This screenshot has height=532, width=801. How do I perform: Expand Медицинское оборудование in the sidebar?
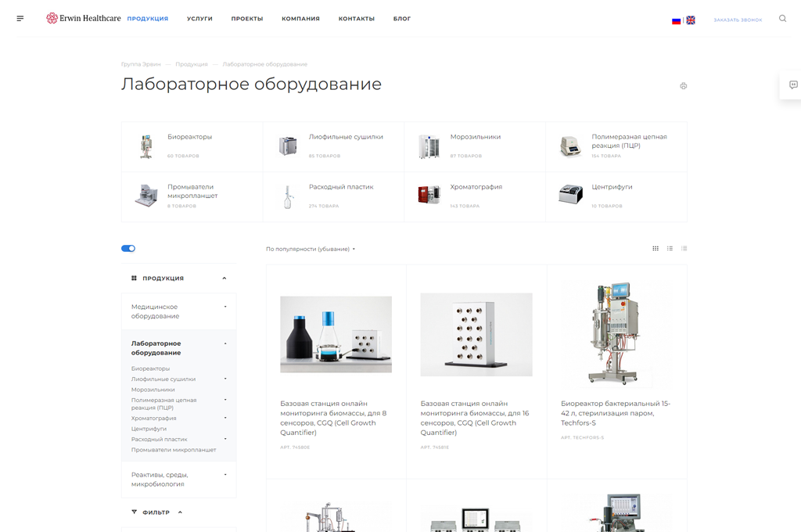[x=225, y=307]
